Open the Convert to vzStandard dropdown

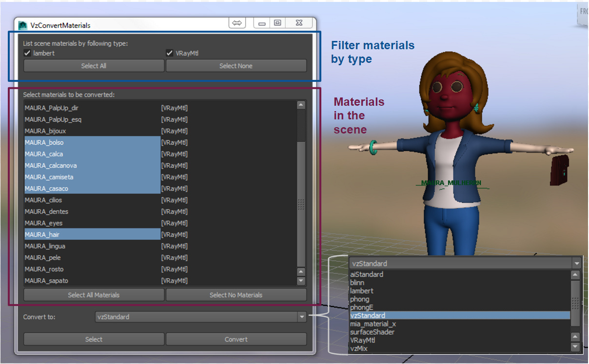tap(200, 317)
